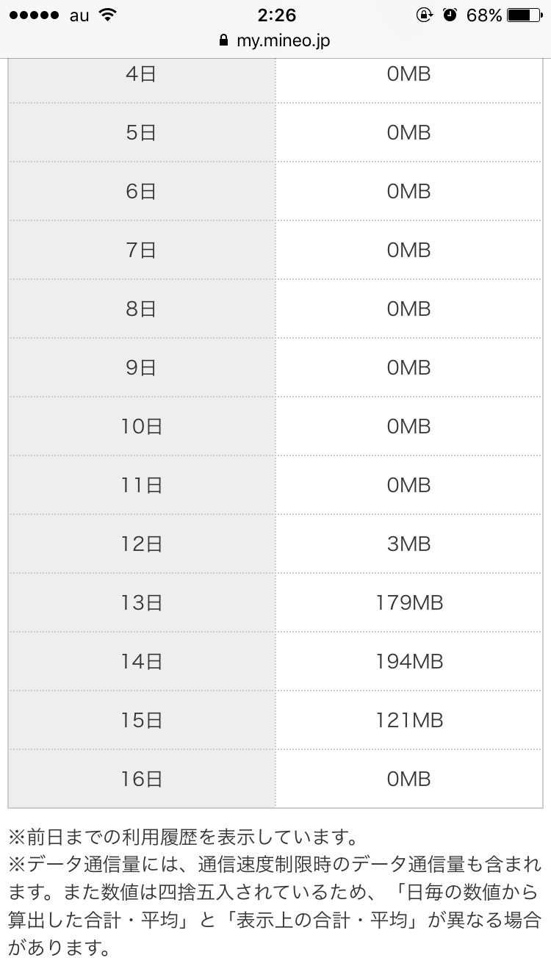Tap the alarm clock status icon

click(x=450, y=15)
